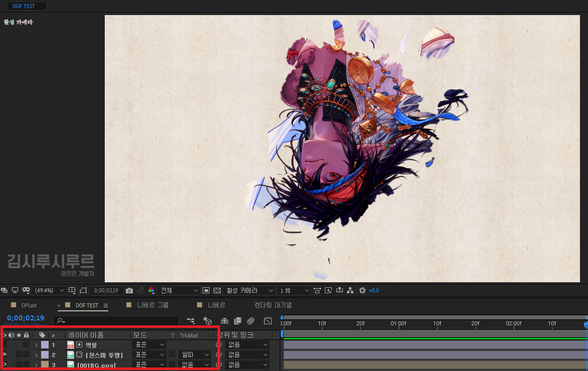588x371 pixels.
Task: Lock layer 1 먹물
Action: coord(26,345)
